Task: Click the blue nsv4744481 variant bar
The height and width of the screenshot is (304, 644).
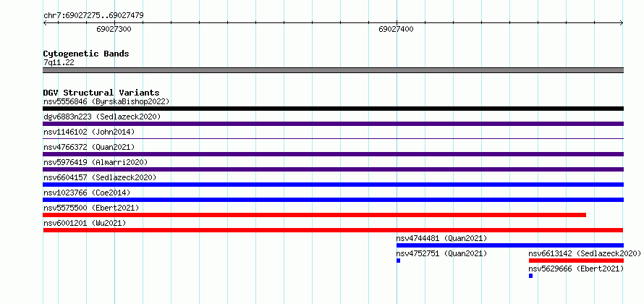Action: (510, 245)
